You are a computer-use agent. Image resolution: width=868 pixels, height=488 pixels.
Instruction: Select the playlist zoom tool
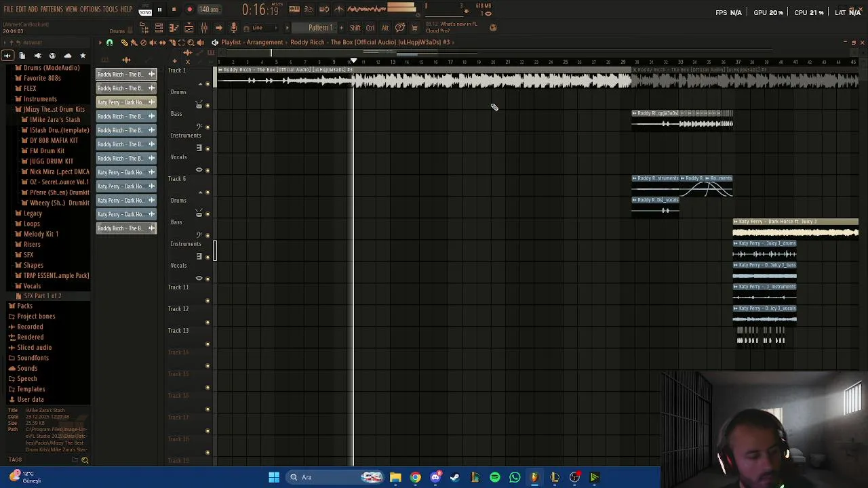pos(191,42)
